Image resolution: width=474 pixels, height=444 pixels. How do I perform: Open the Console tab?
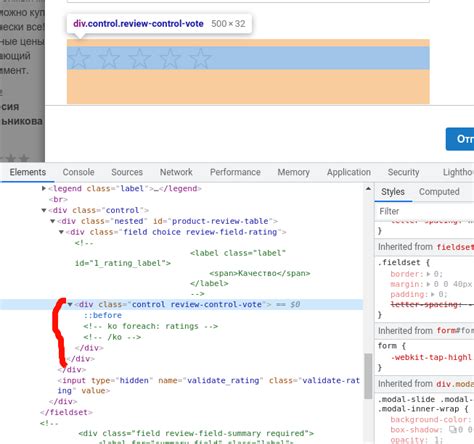tap(78, 172)
